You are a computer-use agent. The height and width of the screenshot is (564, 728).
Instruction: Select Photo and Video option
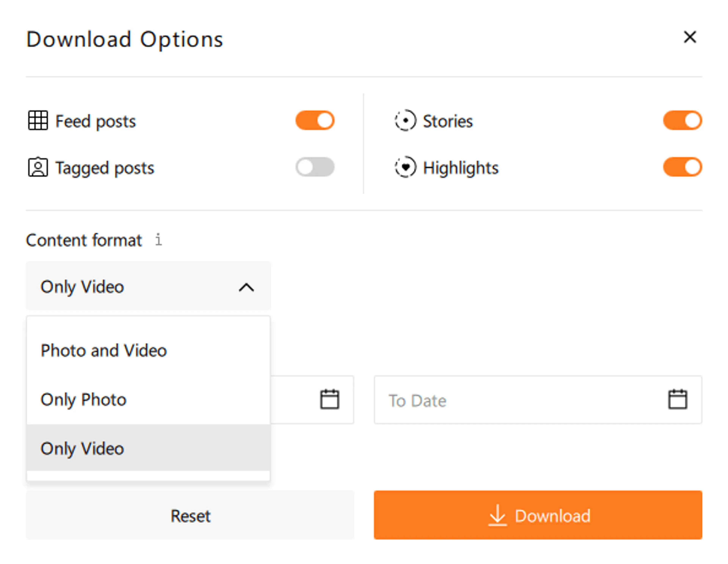pyautogui.click(x=104, y=350)
